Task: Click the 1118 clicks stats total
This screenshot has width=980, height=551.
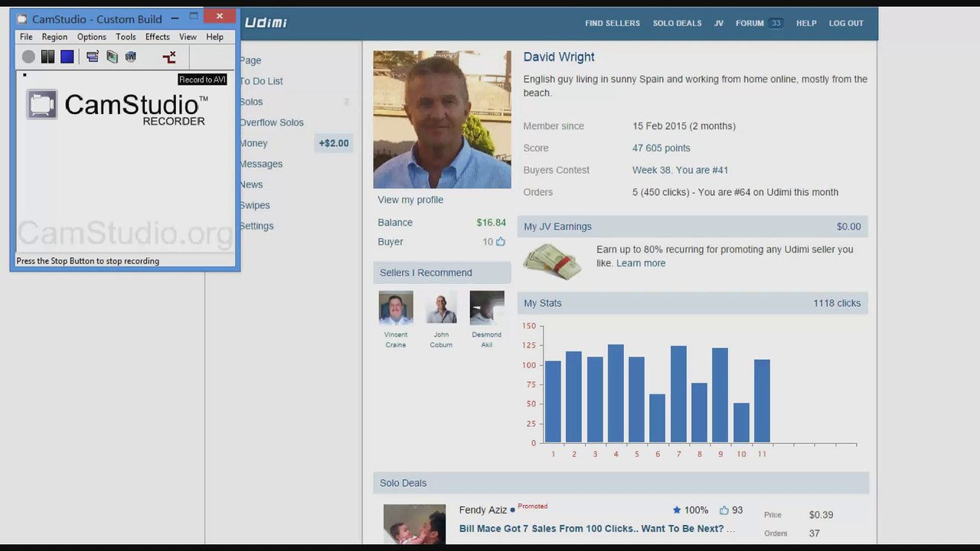Action: [x=837, y=304]
